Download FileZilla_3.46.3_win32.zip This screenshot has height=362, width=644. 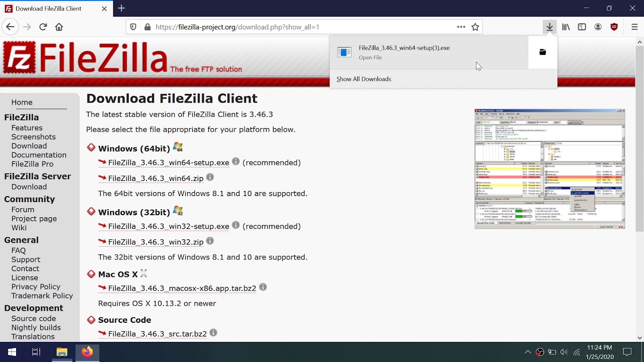[155, 242]
